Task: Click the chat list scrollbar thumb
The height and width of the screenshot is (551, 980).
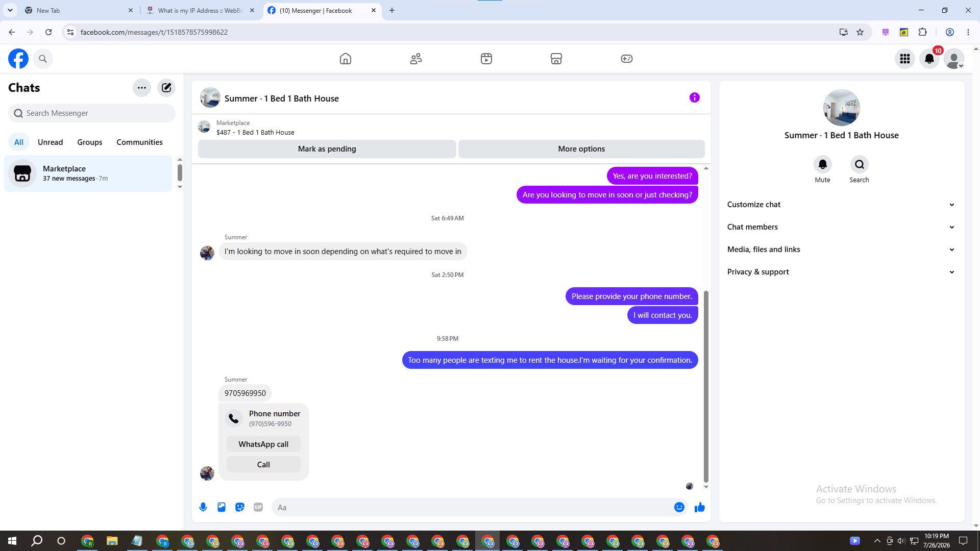Action: tap(180, 172)
